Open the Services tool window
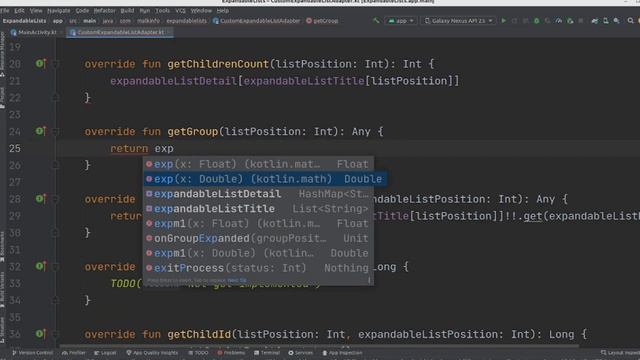This screenshot has width=640, height=360. [x=300, y=353]
